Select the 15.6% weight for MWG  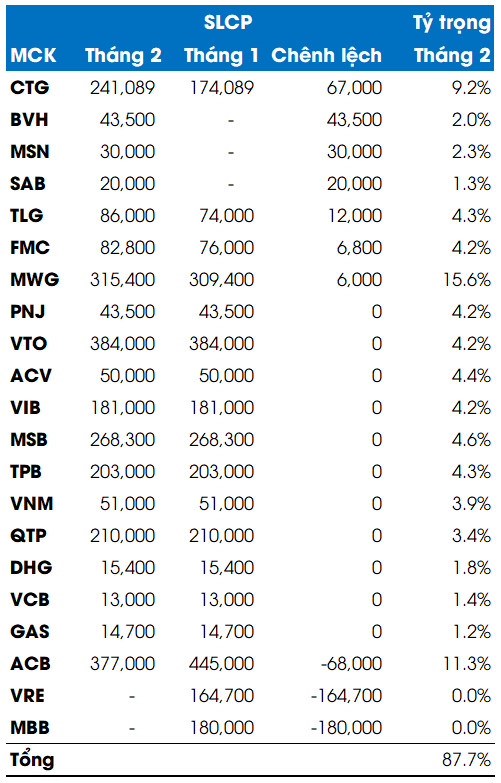(x=467, y=280)
